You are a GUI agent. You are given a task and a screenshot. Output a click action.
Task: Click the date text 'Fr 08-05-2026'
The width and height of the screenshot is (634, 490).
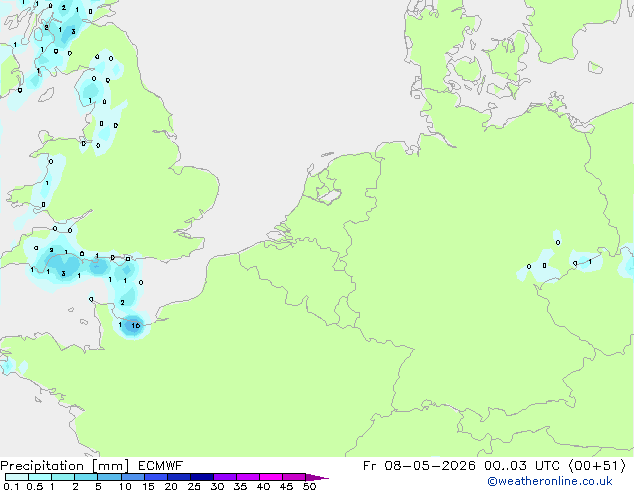pos(419,466)
